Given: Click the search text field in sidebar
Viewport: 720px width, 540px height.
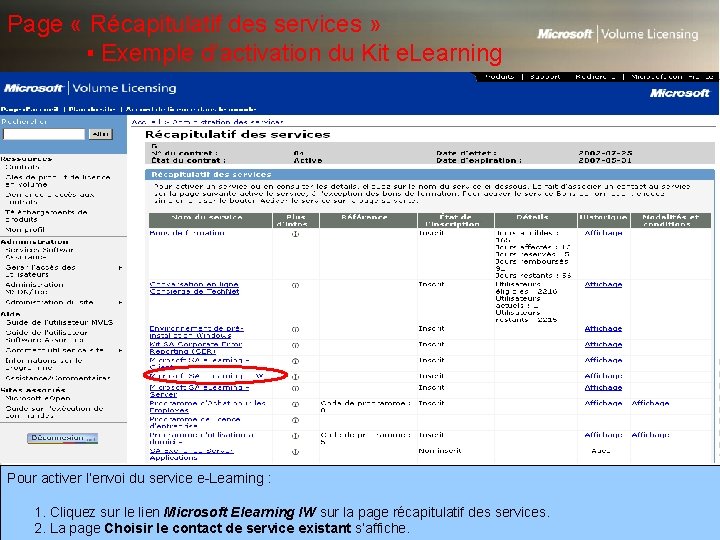Looking at the screenshot, I should click(x=44, y=134).
